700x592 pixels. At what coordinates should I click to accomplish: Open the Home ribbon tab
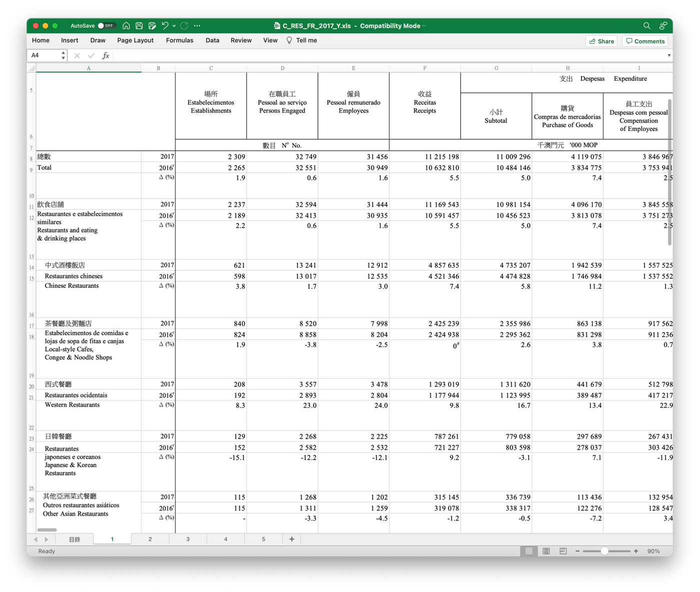click(x=40, y=40)
